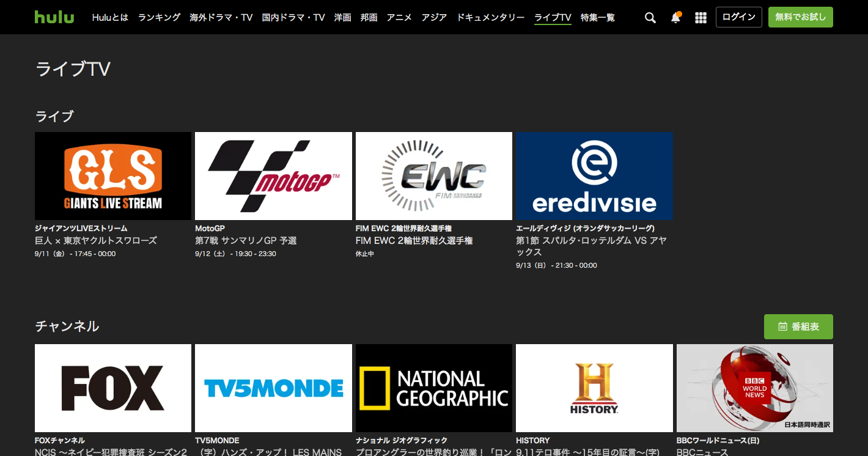Click the 巨人 × 東京ヤクルトスワローズ title
This screenshot has width=868, height=456.
(96, 240)
